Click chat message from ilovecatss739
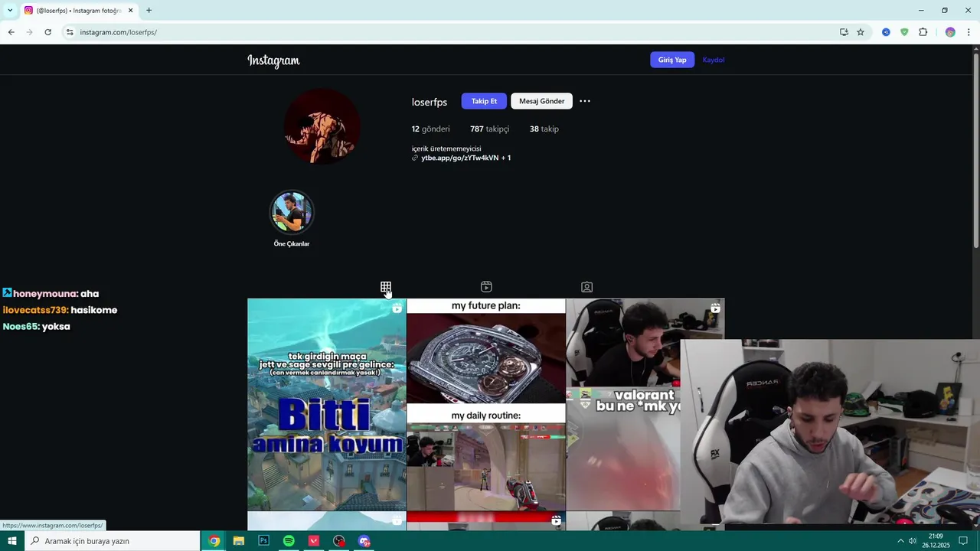980x551 pixels. (60, 310)
